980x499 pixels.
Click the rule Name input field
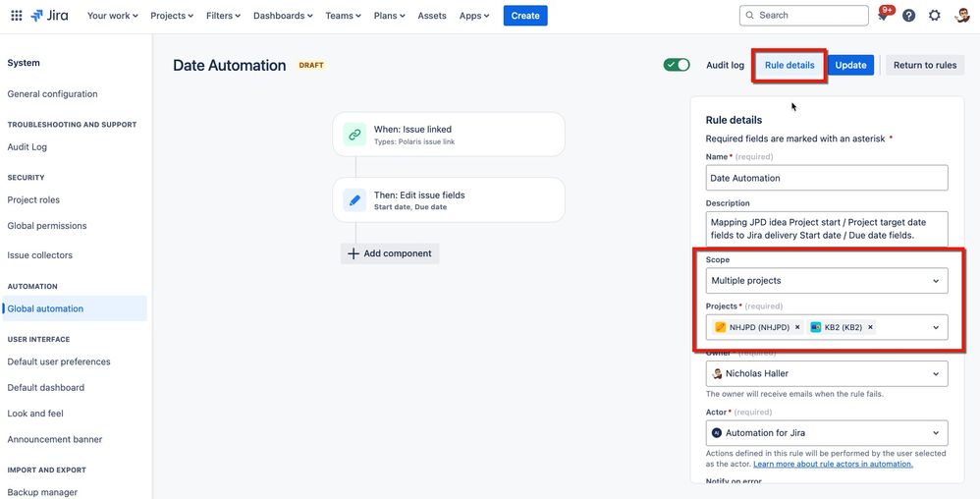pyautogui.click(x=827, y=178)
